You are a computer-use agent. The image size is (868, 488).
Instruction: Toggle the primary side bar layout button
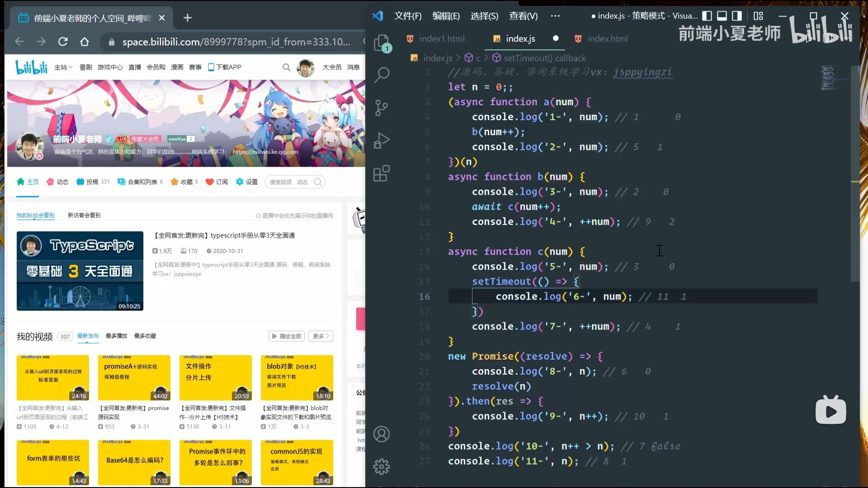tap(707, 16)
